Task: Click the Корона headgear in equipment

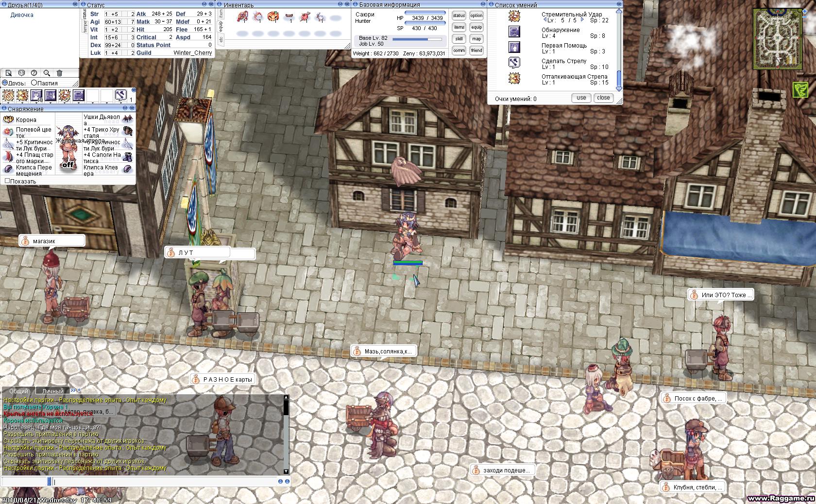Action: [x=8, y=119]
